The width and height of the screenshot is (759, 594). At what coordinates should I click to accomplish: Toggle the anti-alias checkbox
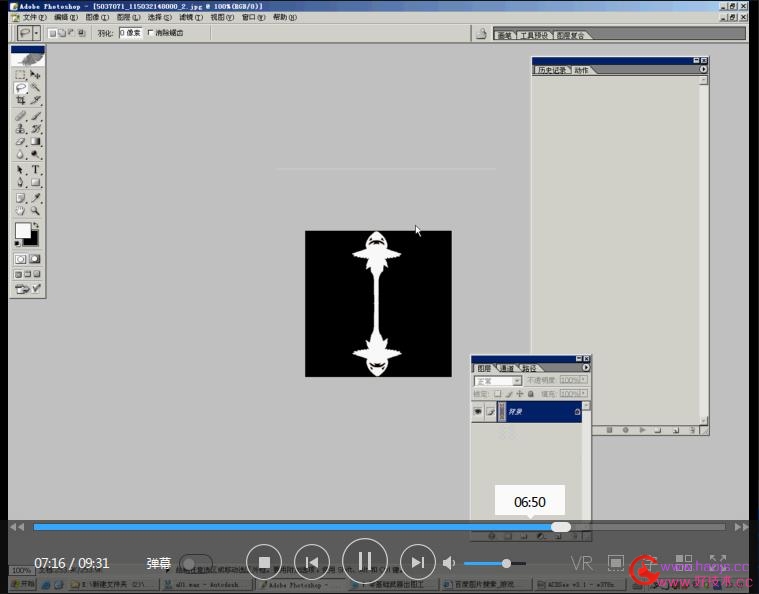coord(150,32)
